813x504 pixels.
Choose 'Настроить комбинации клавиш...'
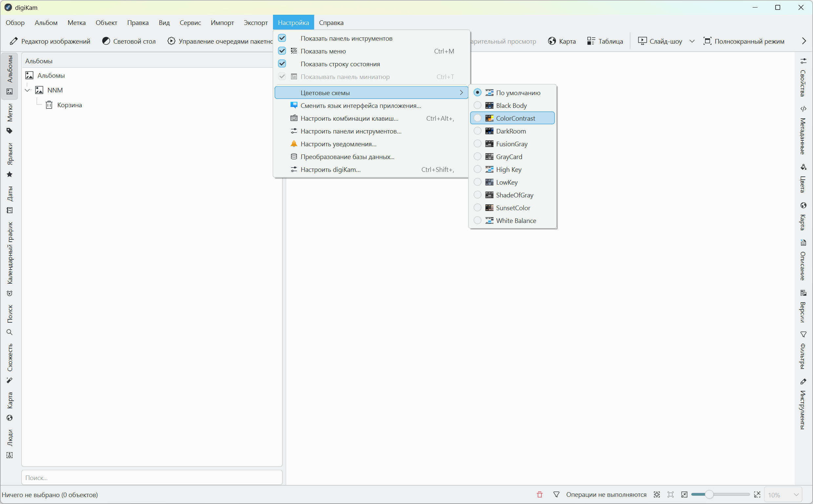tap(371, 118)
